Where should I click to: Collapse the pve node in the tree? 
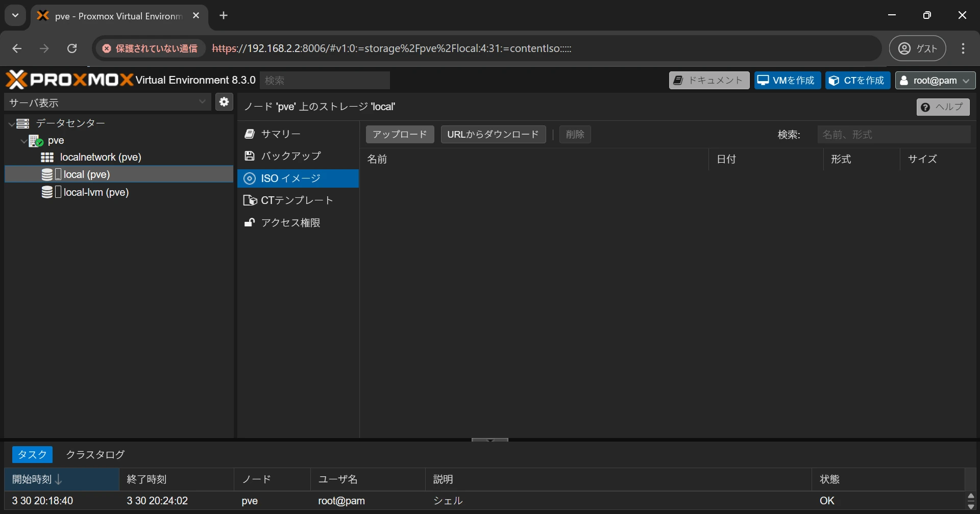point(24,141)
